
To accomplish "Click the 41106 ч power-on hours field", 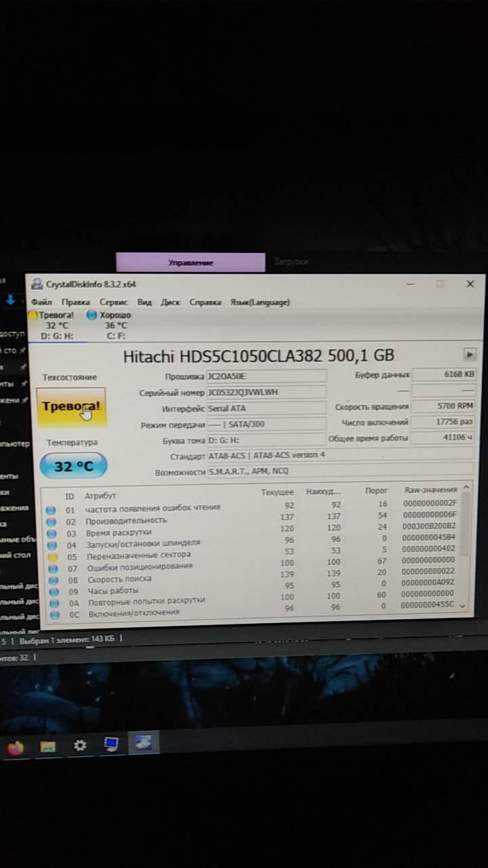I will tap(443, 438).
